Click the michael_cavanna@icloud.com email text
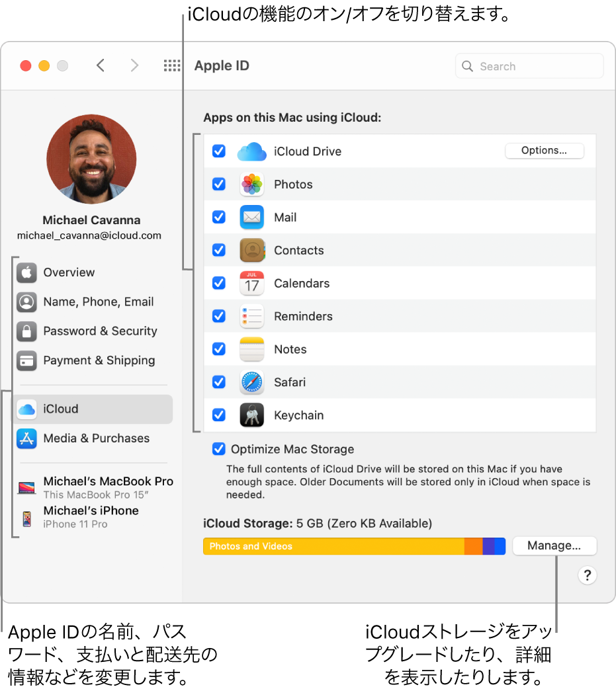Screen dimensions: 616x691 point(89,236)
